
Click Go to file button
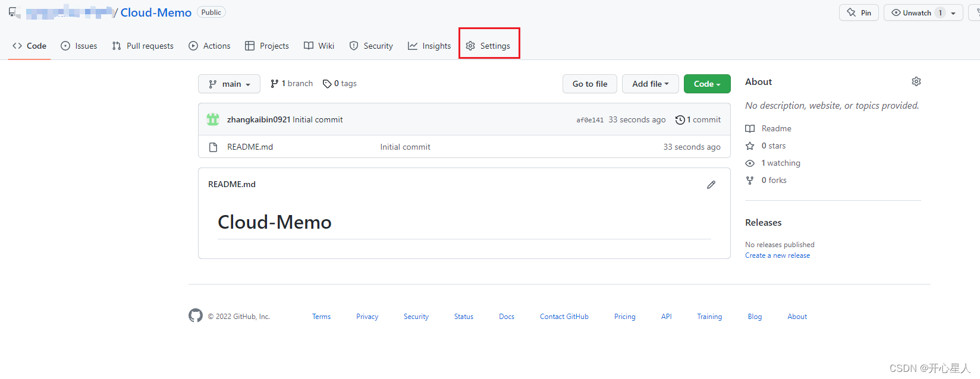point(590,84)
